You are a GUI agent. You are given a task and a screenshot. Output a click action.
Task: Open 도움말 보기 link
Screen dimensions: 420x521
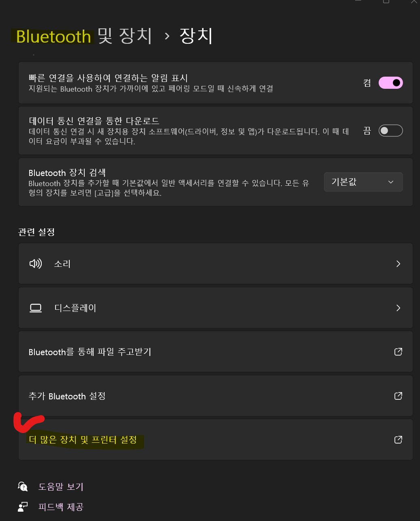tap(61, 487)
